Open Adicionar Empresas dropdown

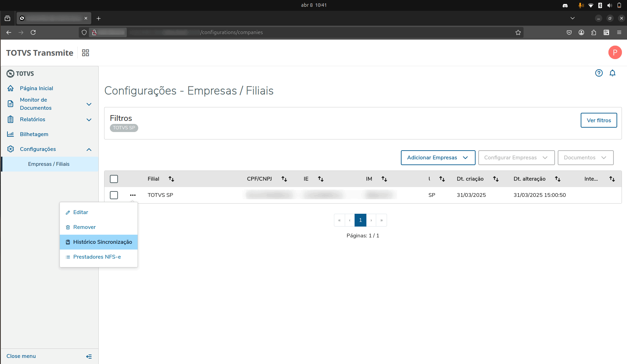[x=438, y=158]
